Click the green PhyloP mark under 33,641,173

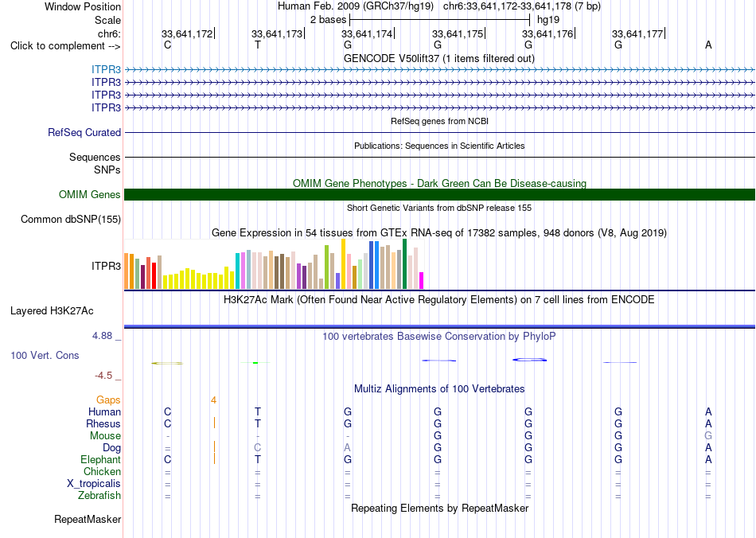click(x=255, y=363)
